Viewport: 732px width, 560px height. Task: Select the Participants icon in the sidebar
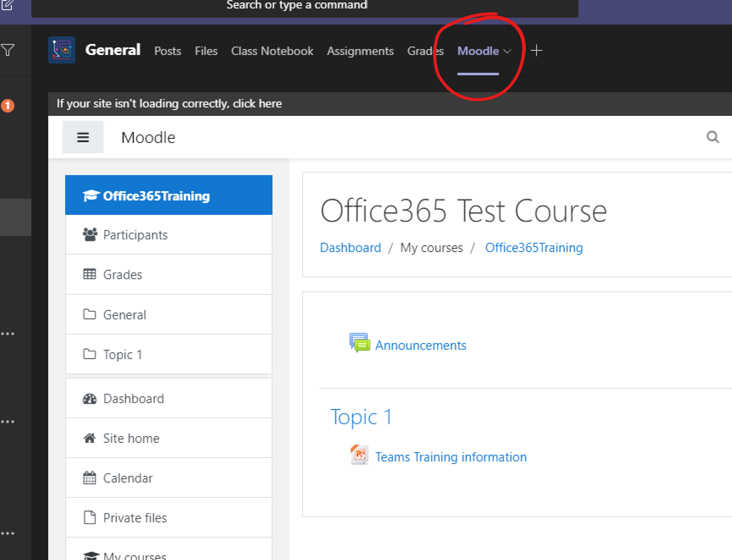[x=90, y=234]
